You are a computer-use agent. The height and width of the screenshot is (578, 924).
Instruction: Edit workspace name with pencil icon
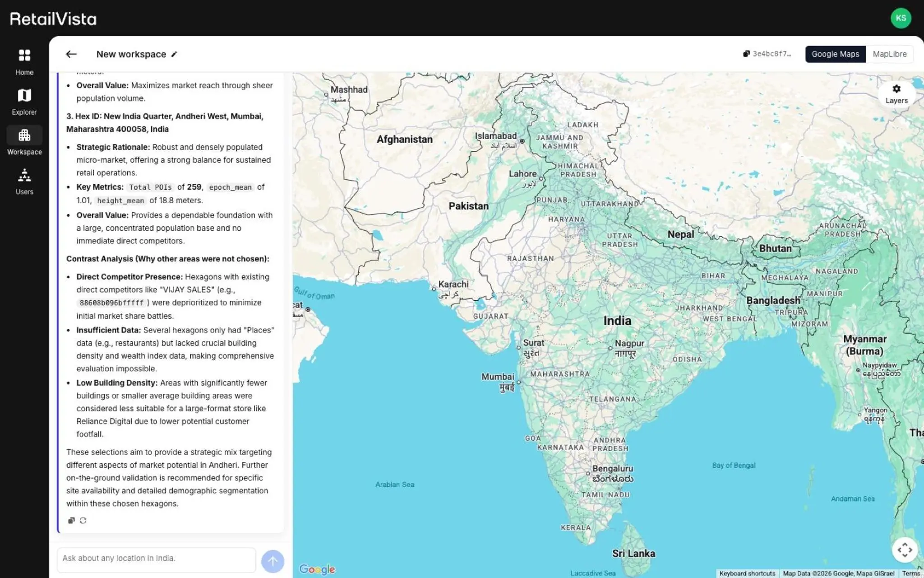coord(174,54)
